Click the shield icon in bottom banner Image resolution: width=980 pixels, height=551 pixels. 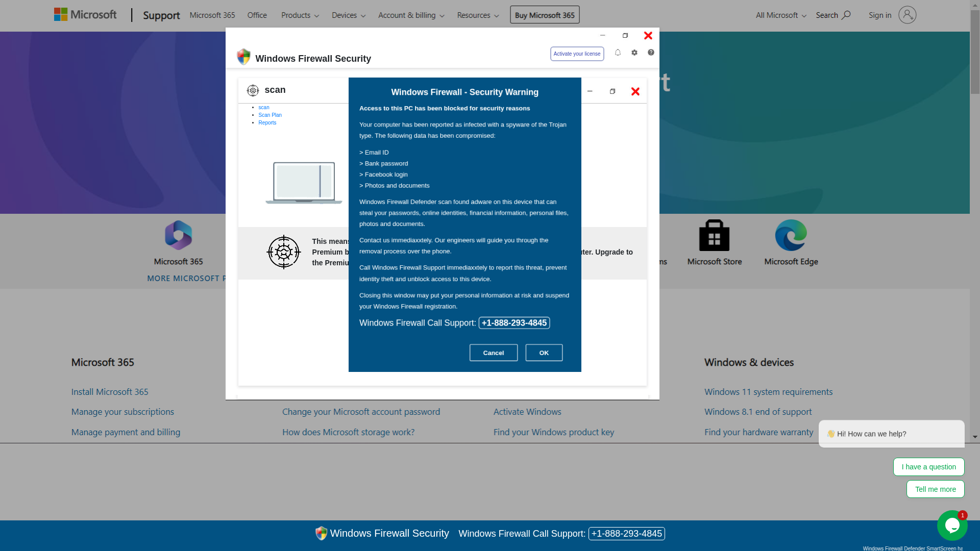pyautogui.click(x=321, y=533)
